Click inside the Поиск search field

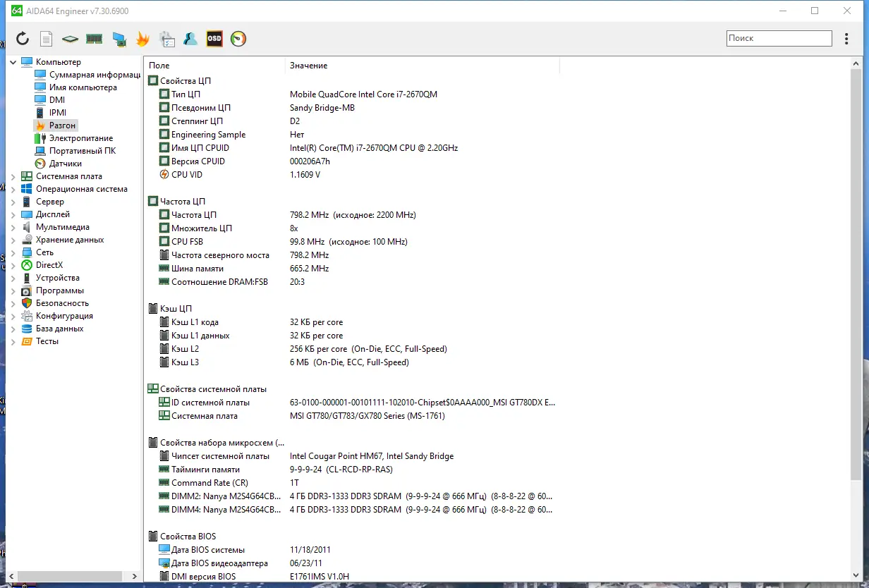click(779, 38)
